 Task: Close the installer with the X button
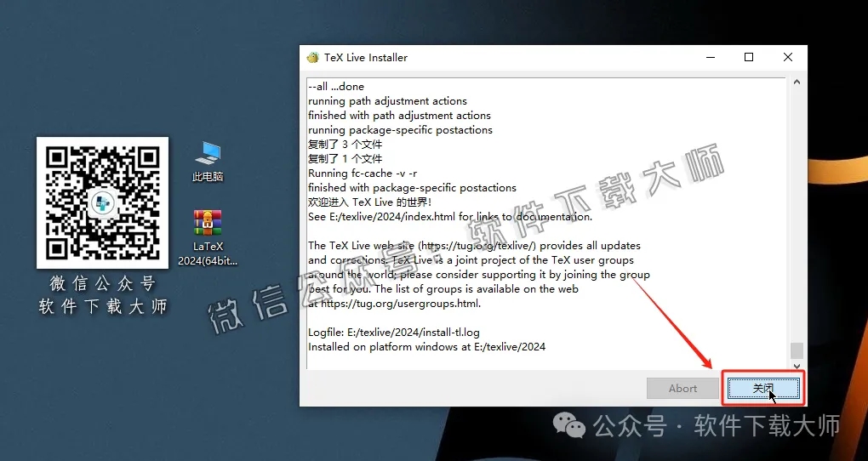tap(788, 57)
